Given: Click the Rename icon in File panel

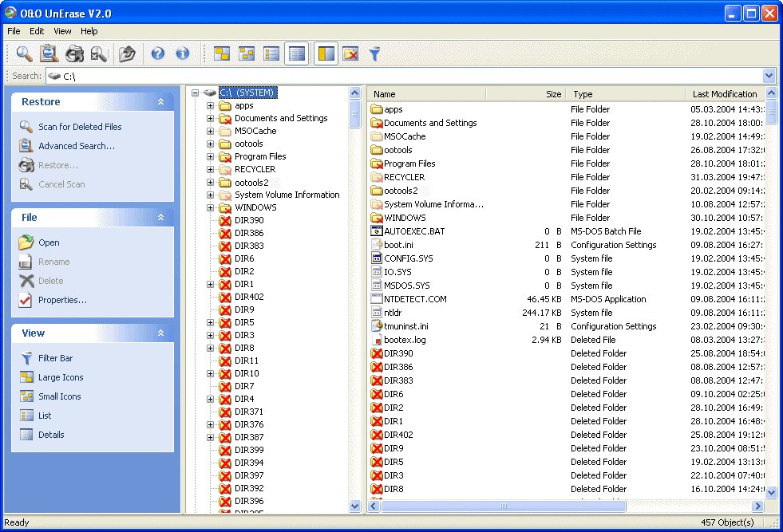Looking at the screenshot, I should (x=26, y=262).
